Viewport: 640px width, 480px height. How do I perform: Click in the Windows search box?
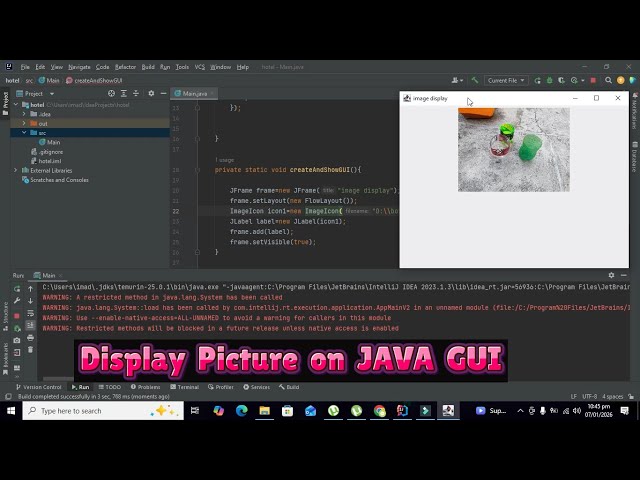(103, 411)
